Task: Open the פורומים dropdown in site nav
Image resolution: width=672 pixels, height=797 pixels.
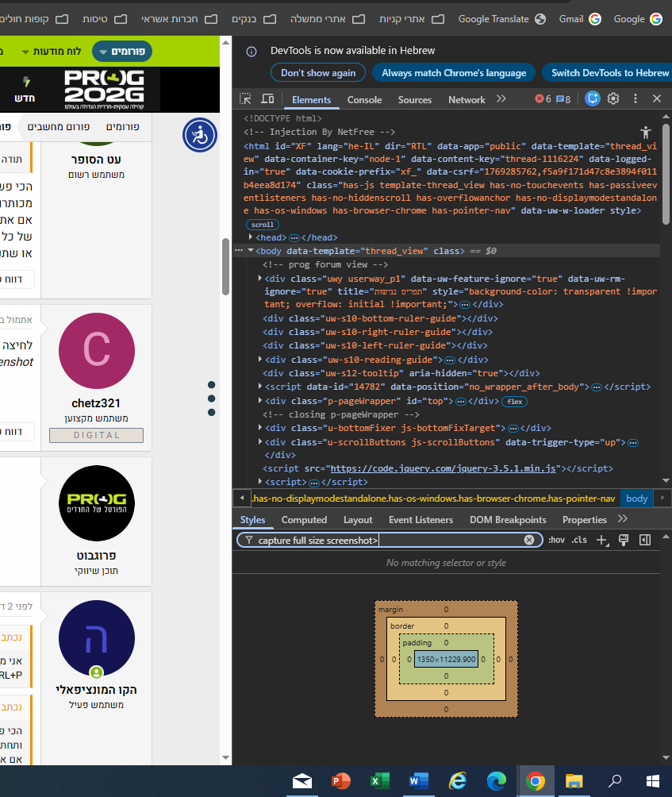Action: point(122,52)
